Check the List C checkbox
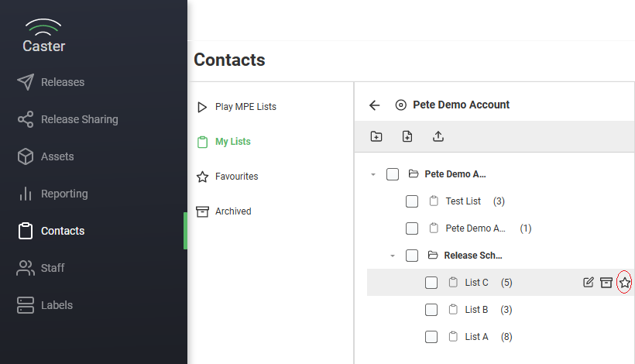Image resolution: width=635 pixels, height=364 pixels. [431, 283]
